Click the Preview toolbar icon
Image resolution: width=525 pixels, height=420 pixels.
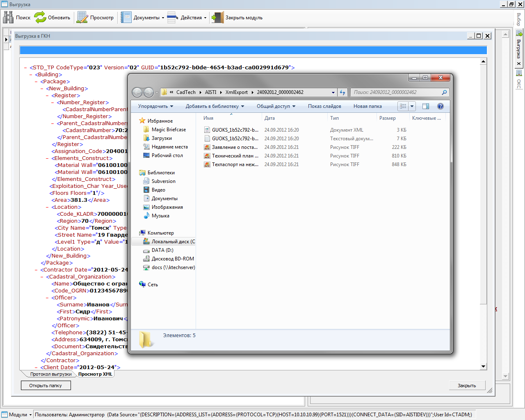[82, 17]
